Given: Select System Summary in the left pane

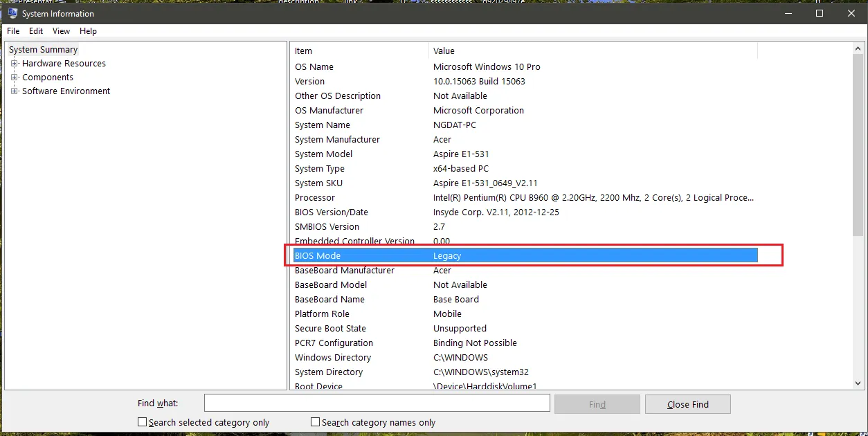Looking at the screenshot, I should [x=43, y=49].
